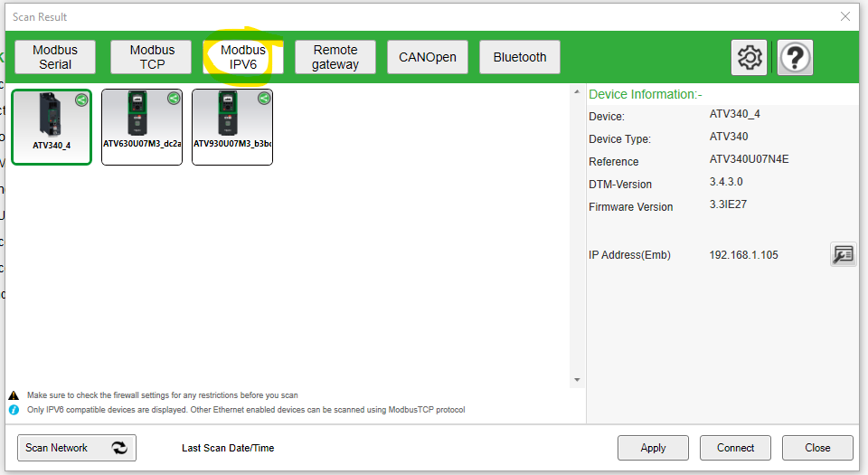The height and width of the screenshot is (475, 868).
Task: Click the share badge on ATV340_4
Action: click(x=81, y=100)
